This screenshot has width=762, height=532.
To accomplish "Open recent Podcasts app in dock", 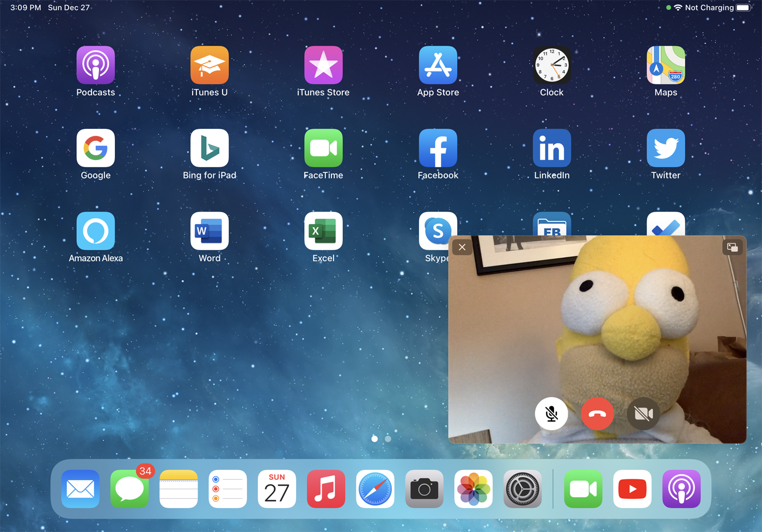I will (x=681, y=489).
